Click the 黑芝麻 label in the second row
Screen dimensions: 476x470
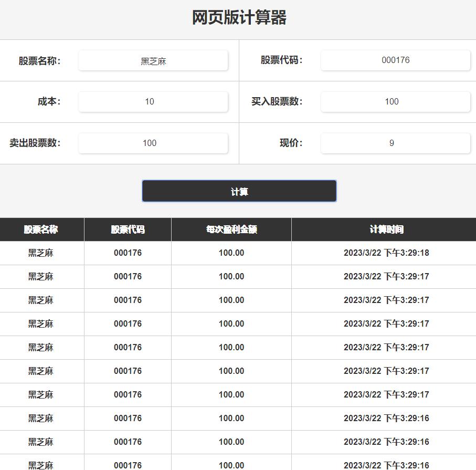pyautogui.click(x=41, y=276)
